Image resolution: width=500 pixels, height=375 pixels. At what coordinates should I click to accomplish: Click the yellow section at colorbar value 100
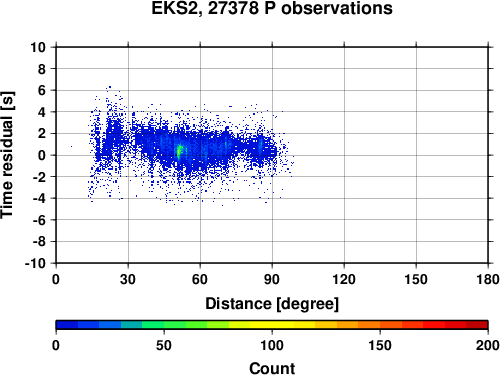[272, 325]
